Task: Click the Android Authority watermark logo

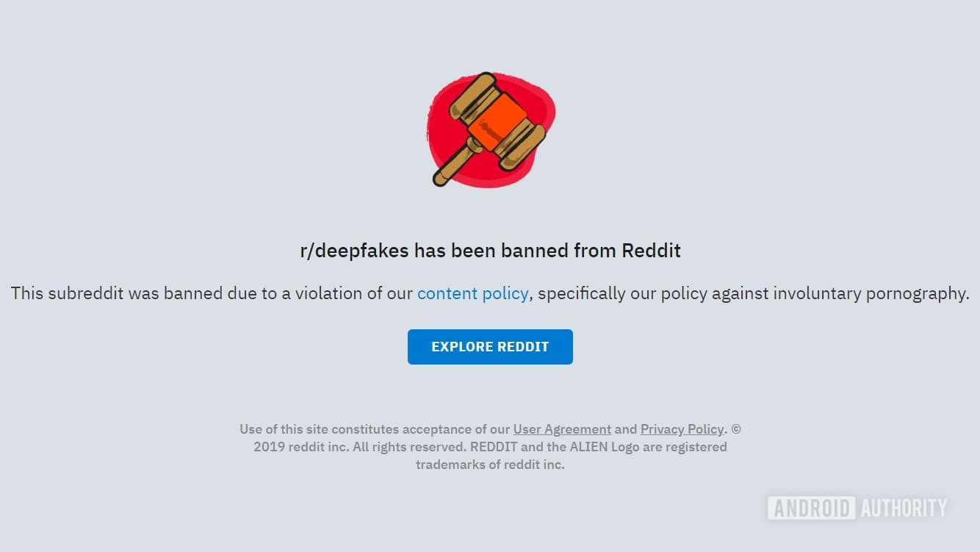Action: [857, 508]
